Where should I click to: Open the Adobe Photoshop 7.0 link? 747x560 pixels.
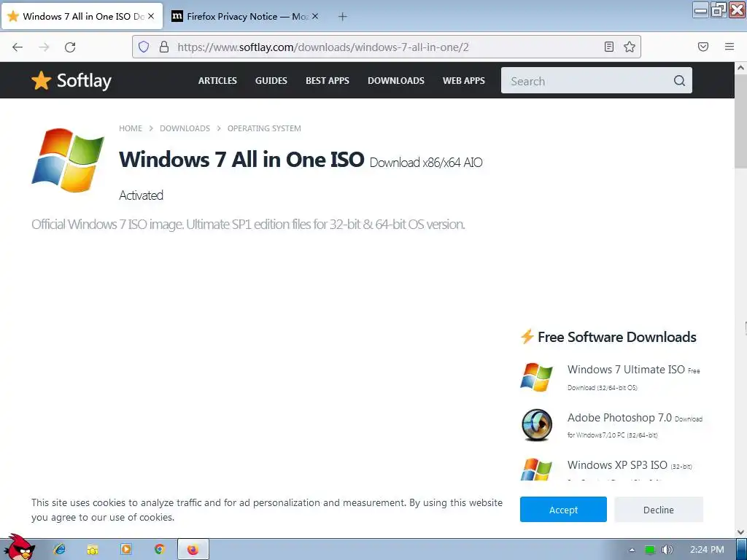tap(619, 418)
